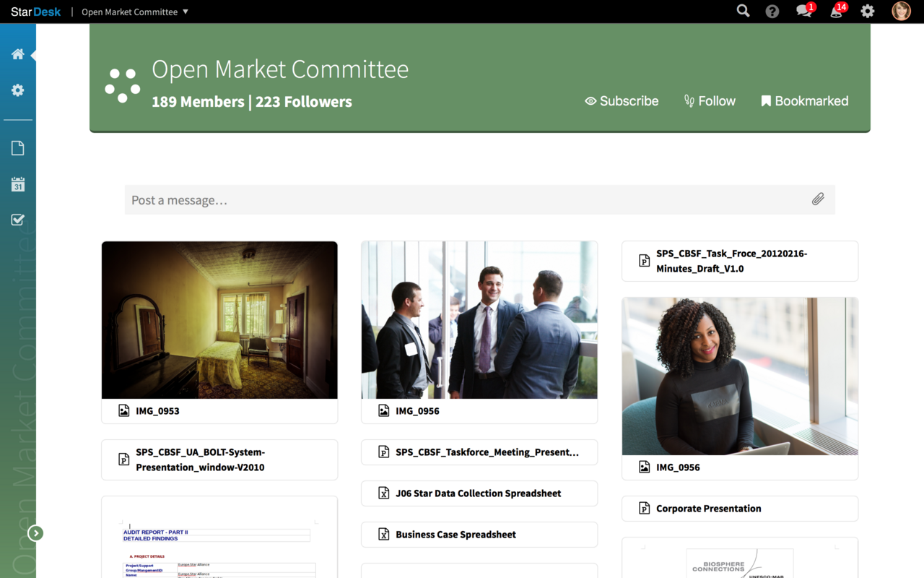Viewport: 924px width, 578px height.
Task: Open J06 Star Data Collection Spreadsheet
Action: [478, 493]
